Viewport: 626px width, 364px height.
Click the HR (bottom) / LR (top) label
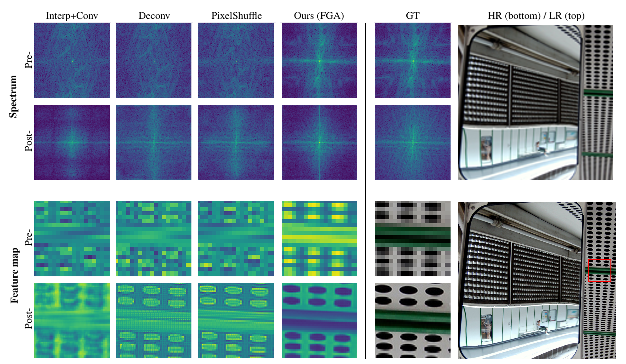pyautogui.click(x=536, y=16)
